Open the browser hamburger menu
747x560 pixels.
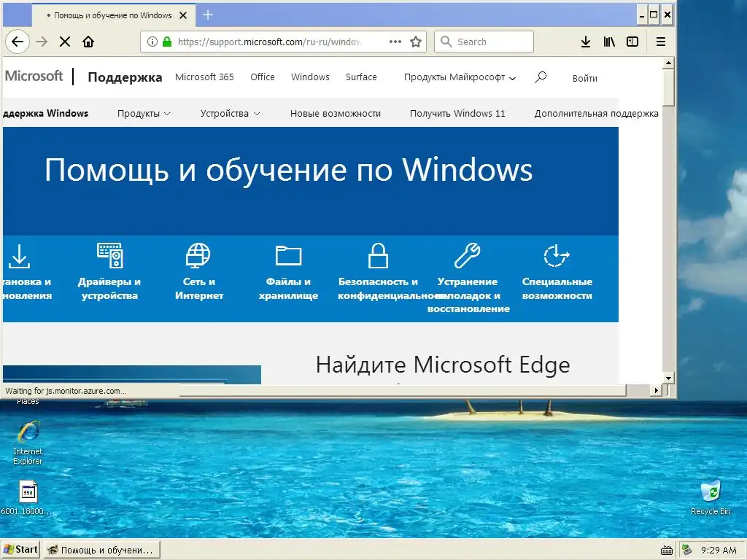(661, 42)
